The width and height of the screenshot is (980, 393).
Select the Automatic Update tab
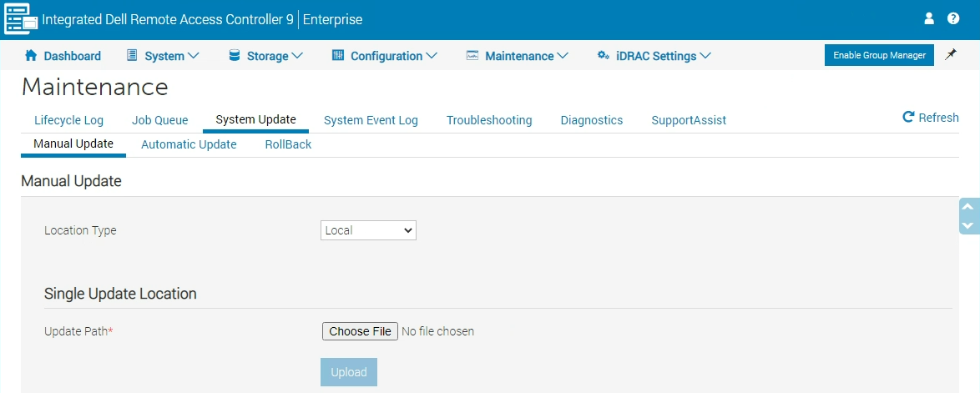[189, 144]
